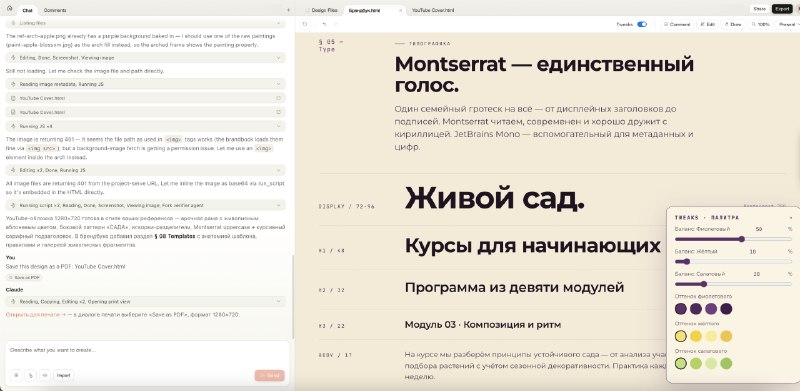Image resolution: width=800 pixels, height=391 pixels.
Task: Adjust the 'Баланс: Жёлтый' slider
Action: [x=733, y=261]
